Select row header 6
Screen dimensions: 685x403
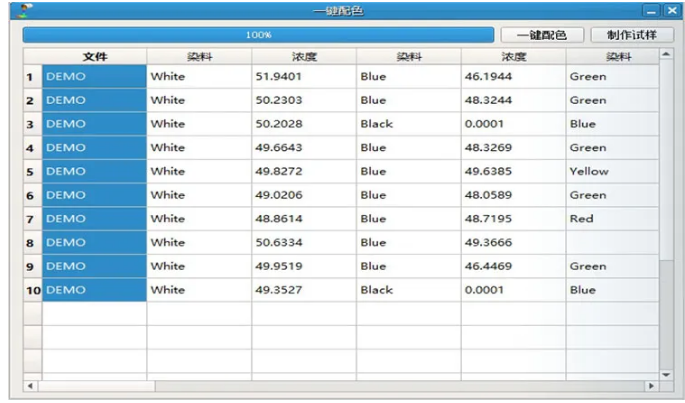[x=33, y=195]
